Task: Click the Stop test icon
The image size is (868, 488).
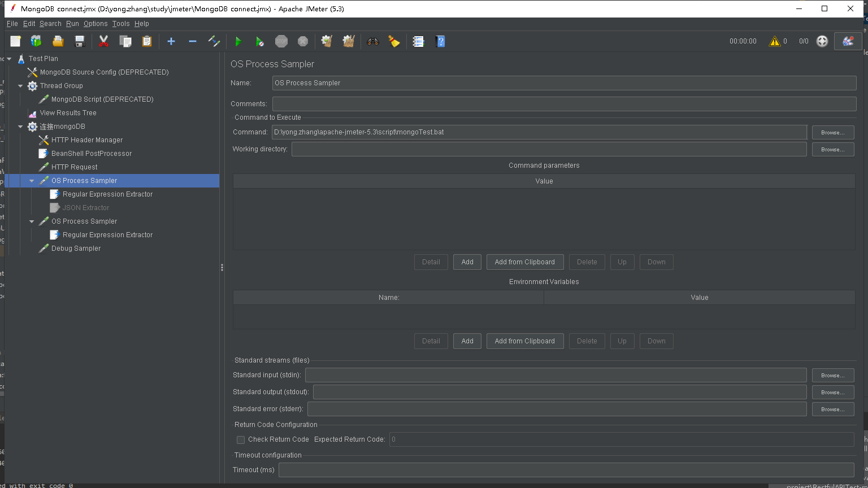Action: click(x=281, y=41)
